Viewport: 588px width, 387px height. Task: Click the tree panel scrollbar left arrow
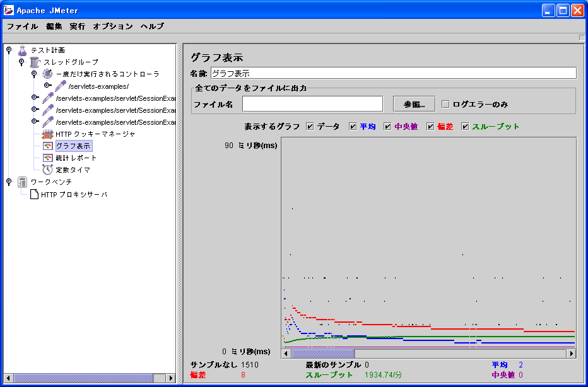pyautogui.click(x=8, y=378)
